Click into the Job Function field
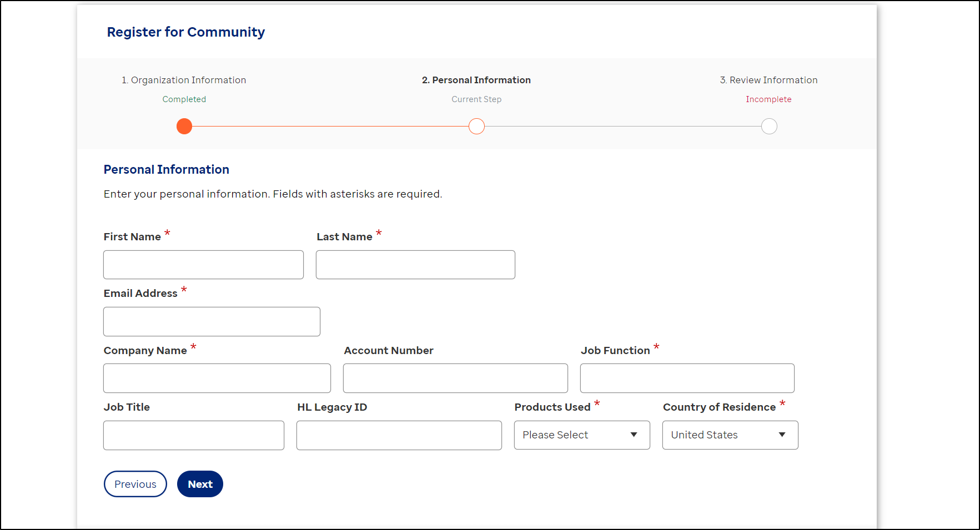This screenshot has height=530, width=980. click(x=687, y=378)
